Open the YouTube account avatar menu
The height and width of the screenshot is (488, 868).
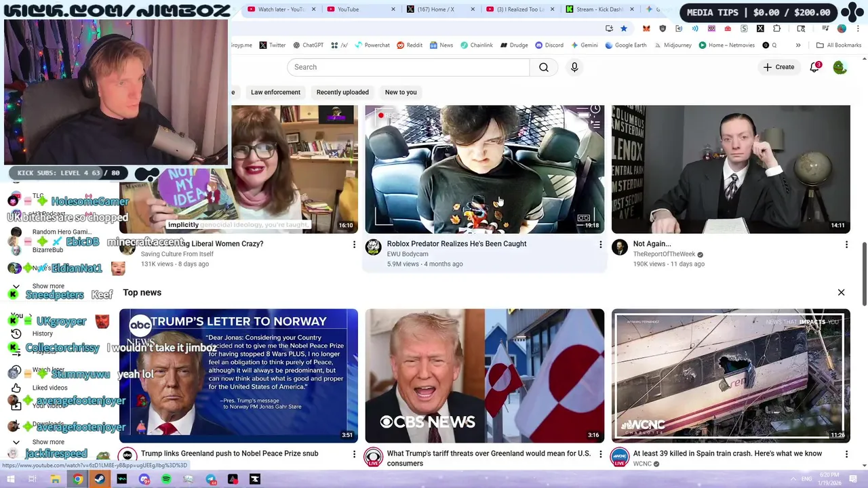coord(840,67)
